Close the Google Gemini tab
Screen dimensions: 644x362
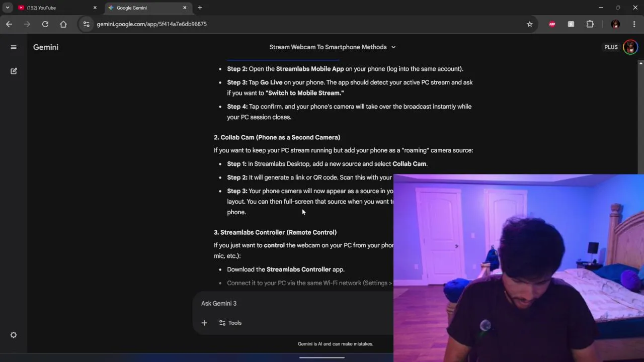click(x=185, y=8)
